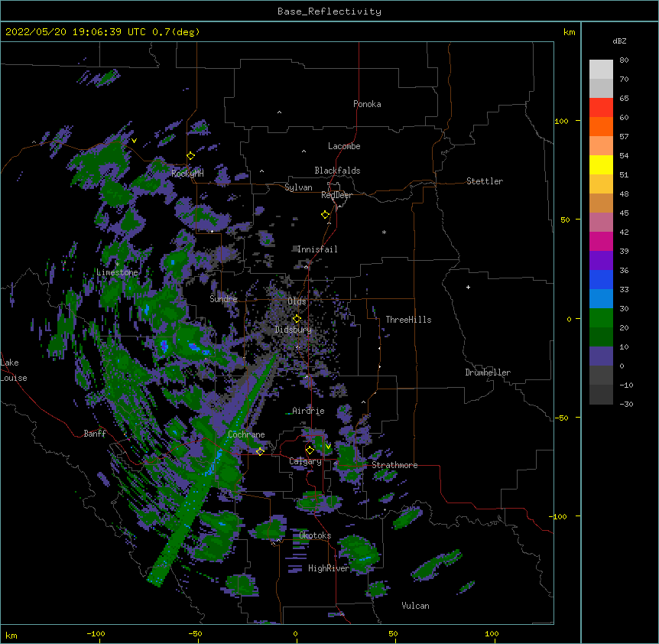659x644 pixels.
Task: Click the Stettler label
Action: point(485,181)
